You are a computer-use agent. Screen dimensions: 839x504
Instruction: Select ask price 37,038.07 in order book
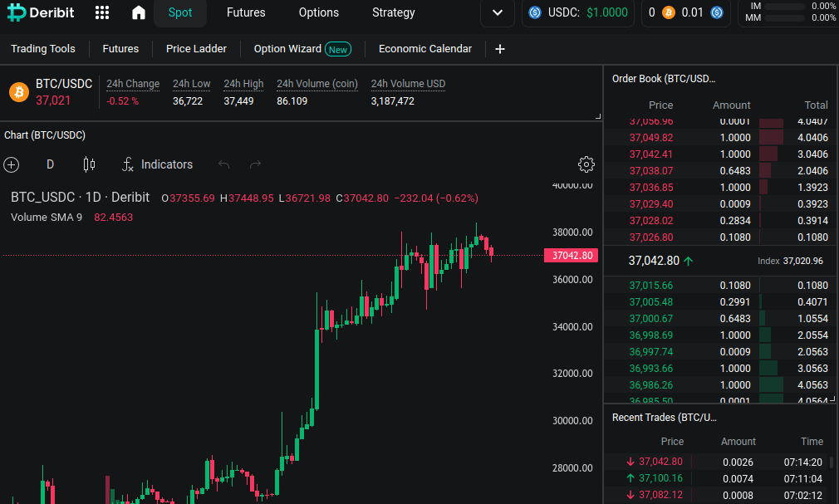coord(650,171)
